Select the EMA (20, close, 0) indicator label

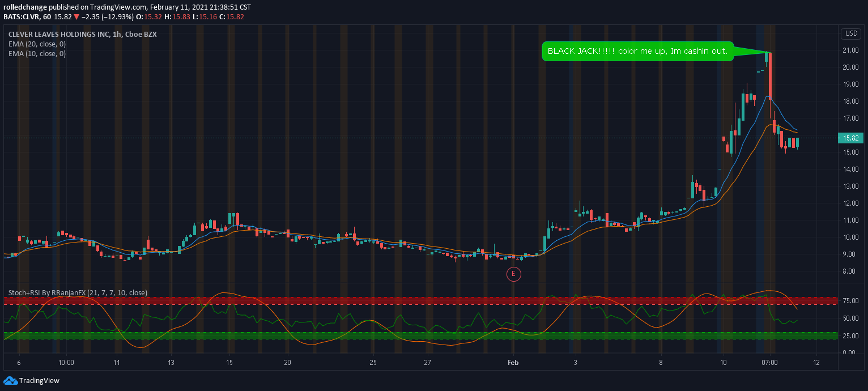click(37, 44)
